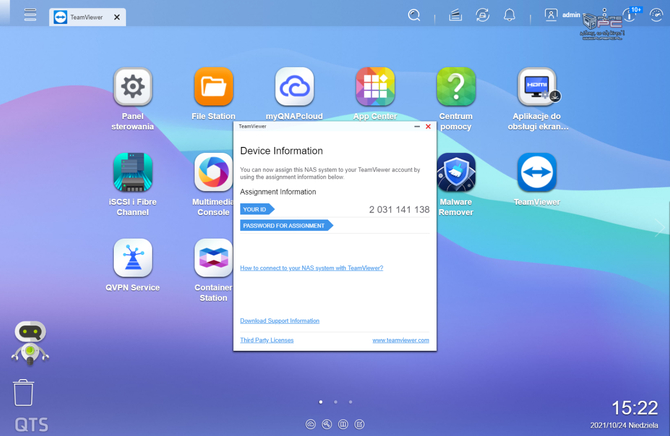Open the background tasks icon
This screenshot has width=670, height=436.
click(455, 15)
